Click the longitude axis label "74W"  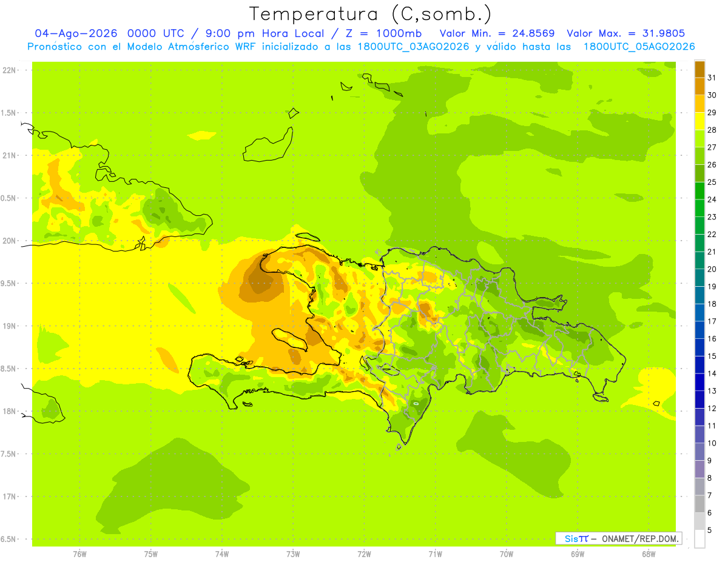[221, 554]
